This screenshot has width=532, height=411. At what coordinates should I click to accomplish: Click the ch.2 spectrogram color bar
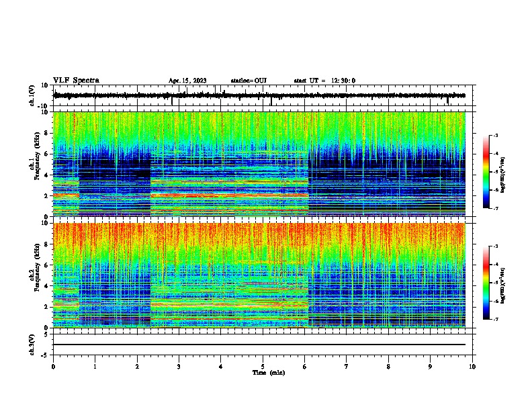tap(486, 283)
